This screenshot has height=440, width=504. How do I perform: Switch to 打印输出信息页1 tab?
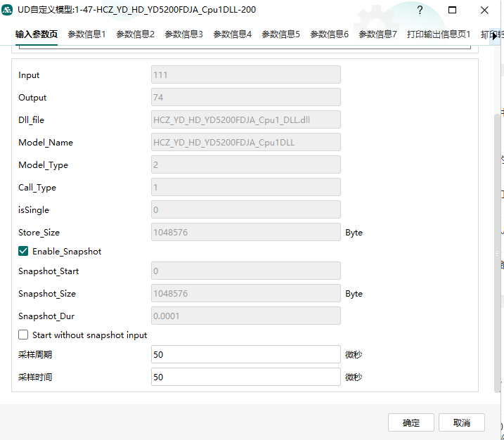pos(439,34)
